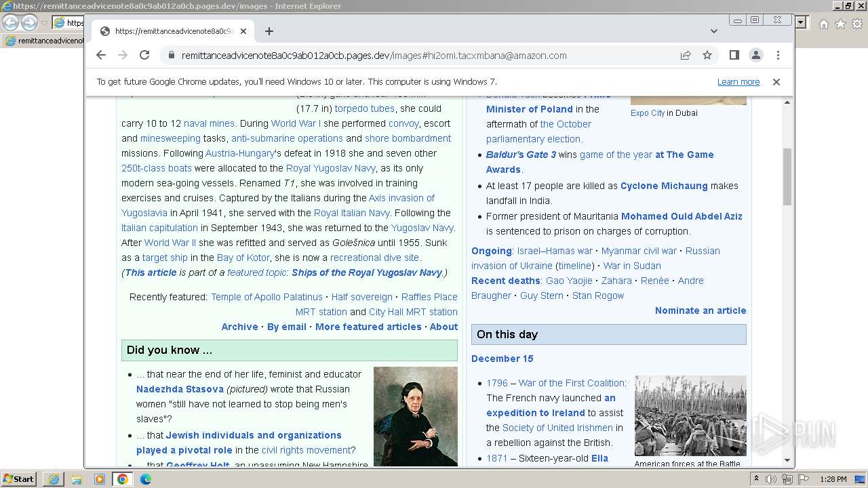The image size is (868, 488).
Task: Open Microsoft Edge from the taskbar
Action: tap(146, 479)
